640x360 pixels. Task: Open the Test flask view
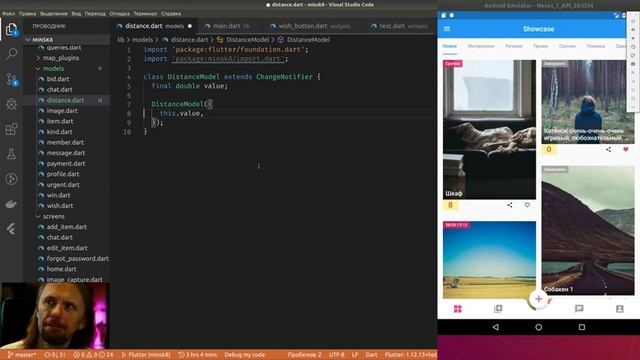tap(11, 154)
